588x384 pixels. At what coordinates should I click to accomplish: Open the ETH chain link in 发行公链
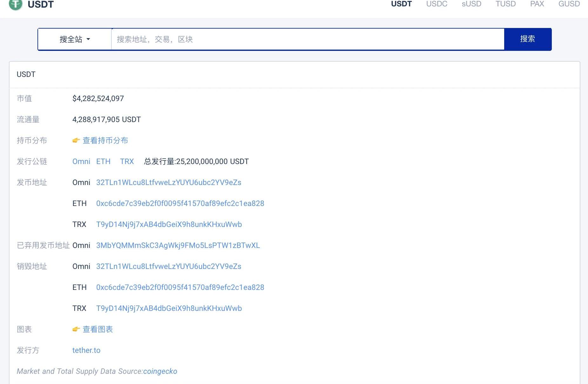pyautogui.click(x=103, y=161)
